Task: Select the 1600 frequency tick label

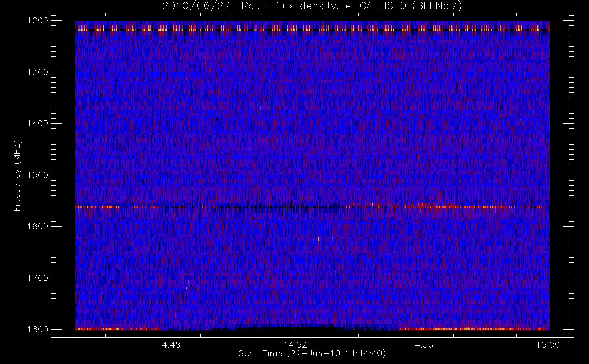Action: (x=38, y=226)
